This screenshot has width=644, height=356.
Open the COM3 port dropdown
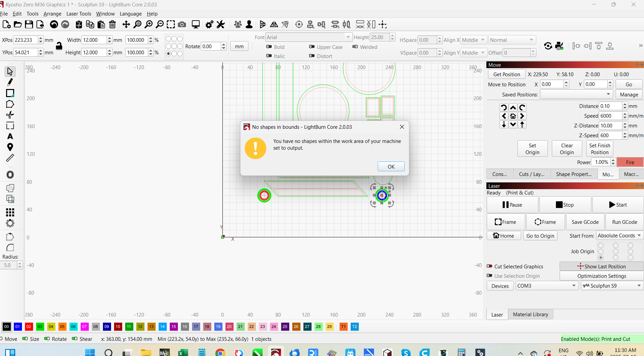click(x=546, y=286)
